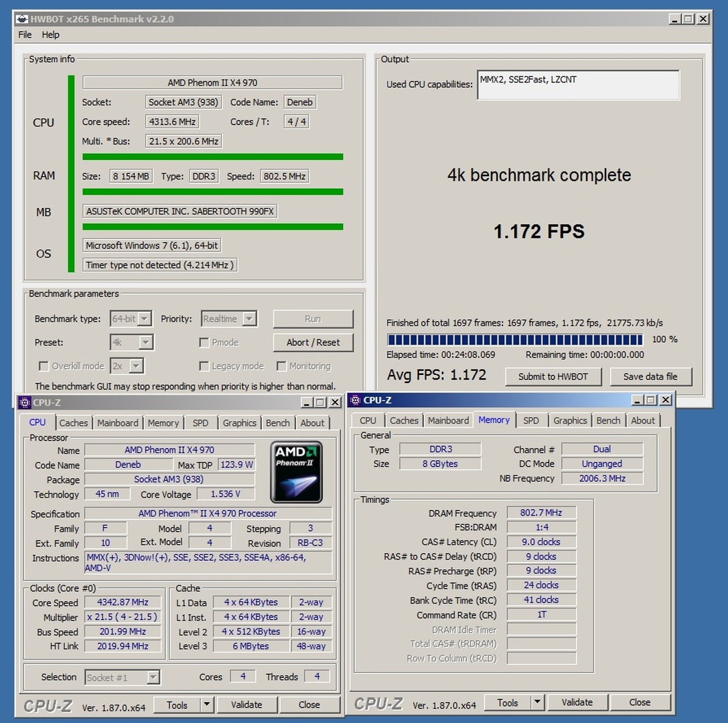Screen dimensions: 728x723
Task: Minimize the left CPU-Z window
Action: coord(307,402)
